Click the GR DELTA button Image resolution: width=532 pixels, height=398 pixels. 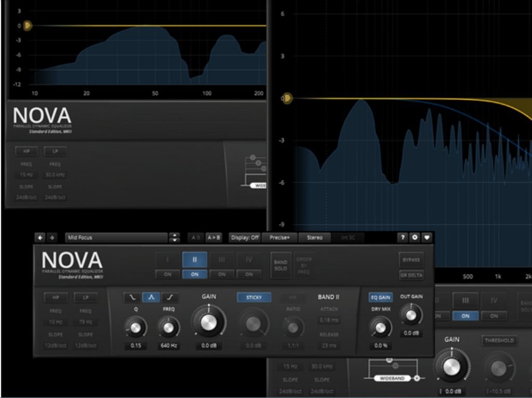tap(411, 275)
